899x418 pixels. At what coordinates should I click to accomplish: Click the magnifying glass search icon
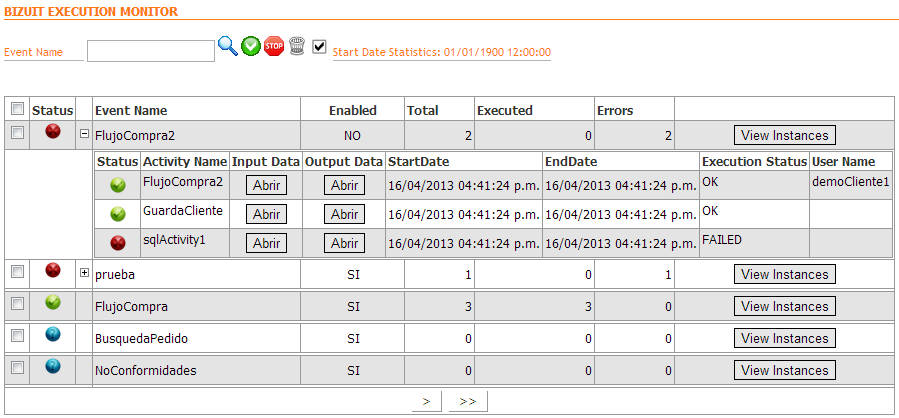(228, 46)
